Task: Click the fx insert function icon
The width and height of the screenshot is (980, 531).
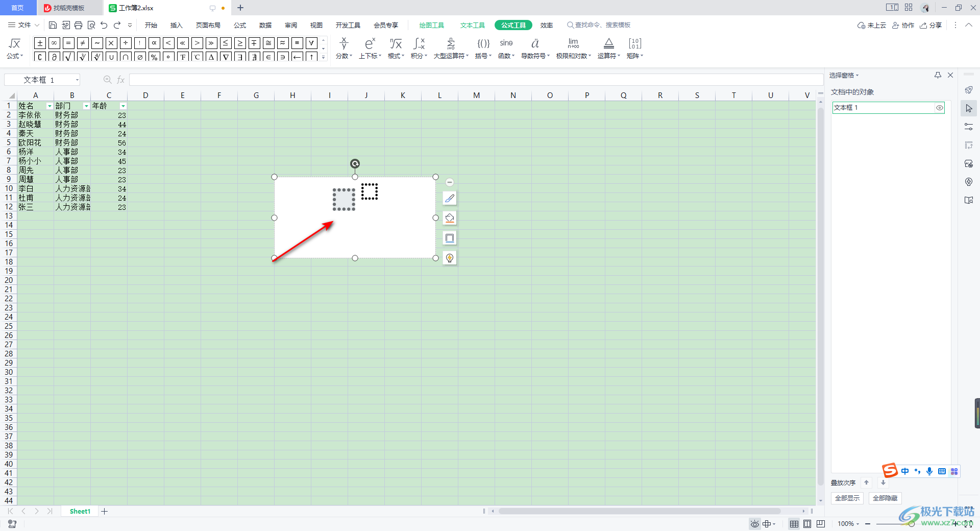Action: tap(121, 80)
